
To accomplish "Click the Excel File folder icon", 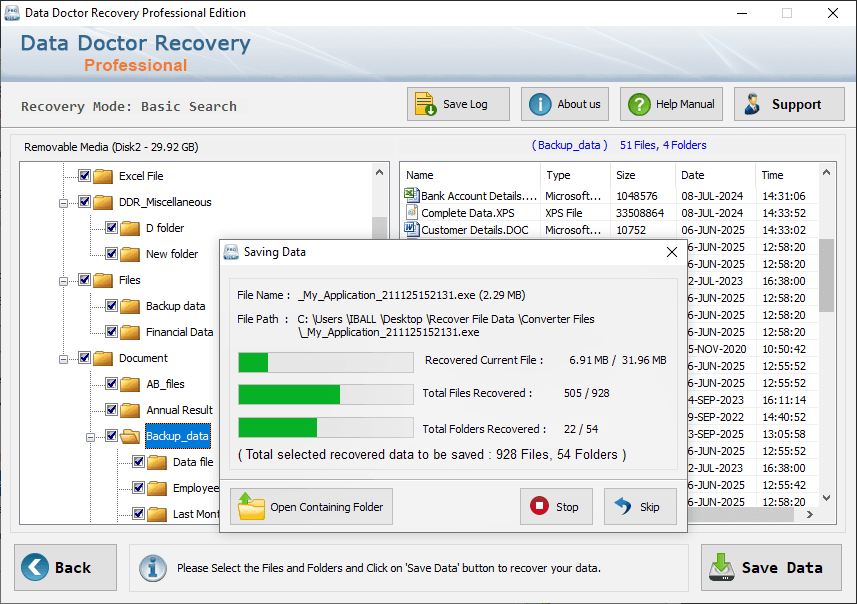I will [x=103, y=176].
